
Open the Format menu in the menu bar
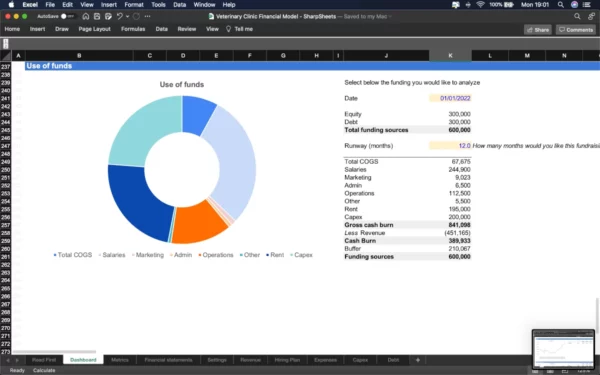coord(134,5)
